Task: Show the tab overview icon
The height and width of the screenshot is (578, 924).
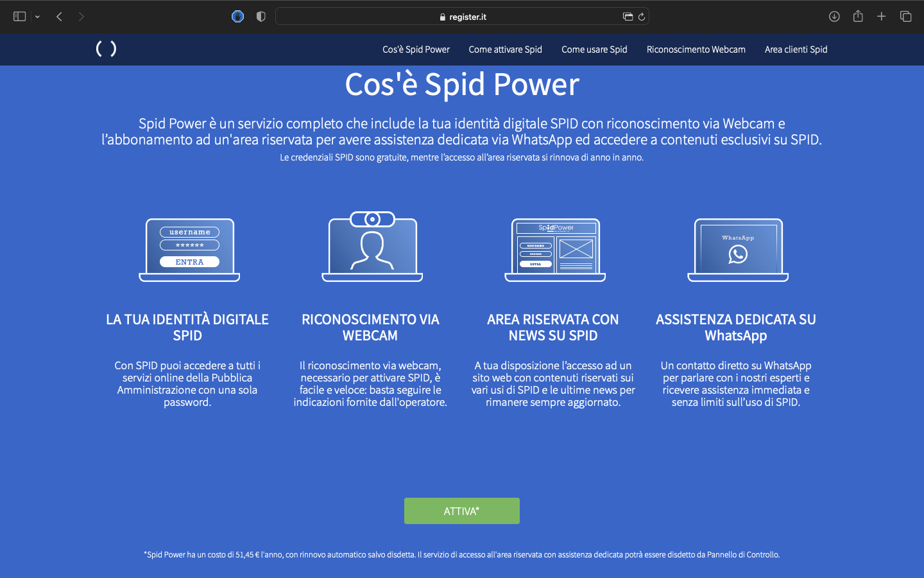Action: [905, 16]
